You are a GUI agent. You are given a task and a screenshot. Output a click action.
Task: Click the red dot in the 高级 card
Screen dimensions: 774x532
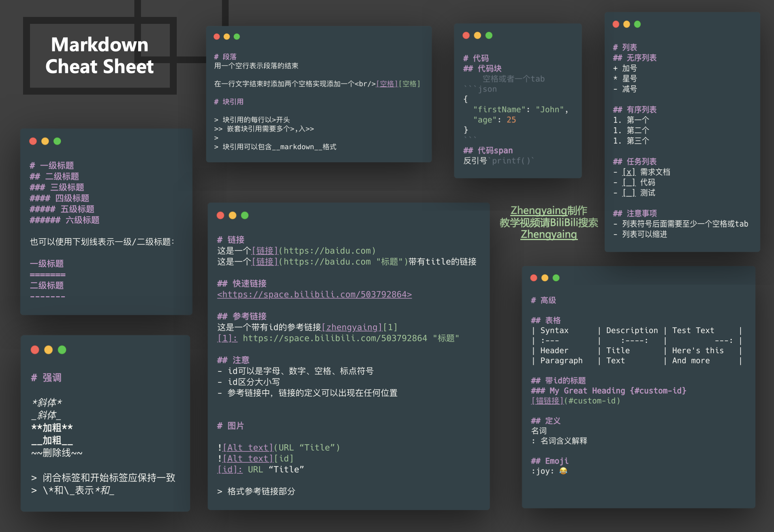(x=534, y=278)
